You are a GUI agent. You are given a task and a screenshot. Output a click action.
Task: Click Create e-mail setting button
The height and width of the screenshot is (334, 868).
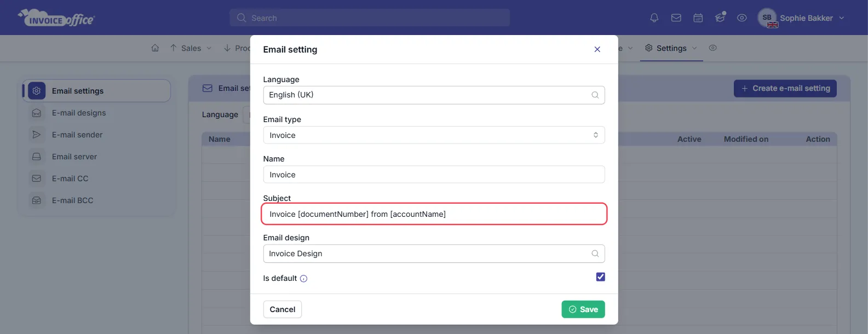coord(785,88)
